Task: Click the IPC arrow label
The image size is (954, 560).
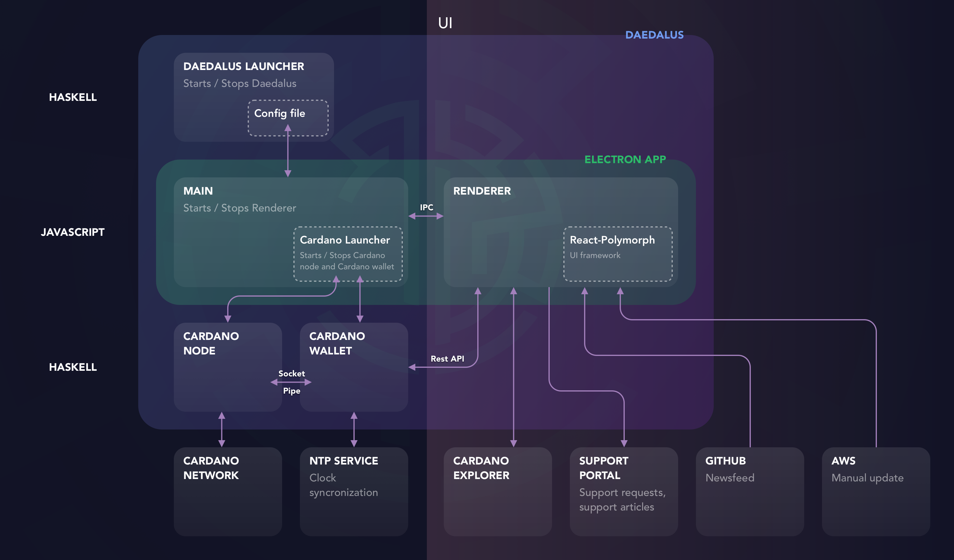Action: pyautogui.click(x=426, y=208)
